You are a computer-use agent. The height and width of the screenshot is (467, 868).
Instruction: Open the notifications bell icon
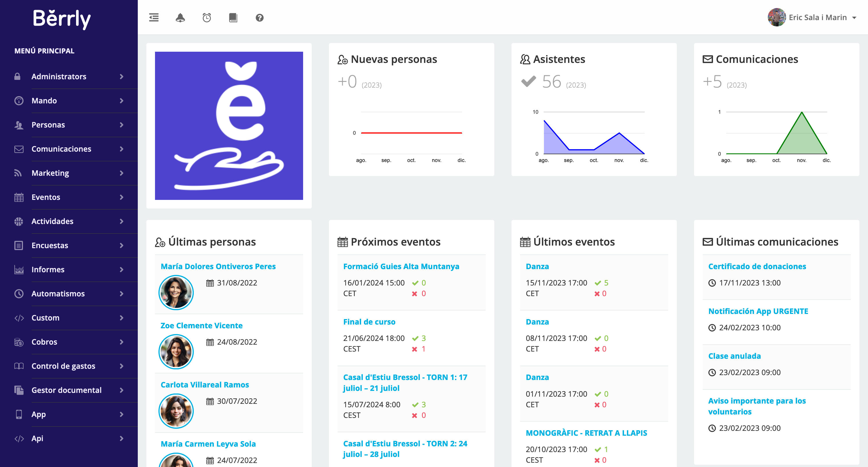tap(180, 17)
